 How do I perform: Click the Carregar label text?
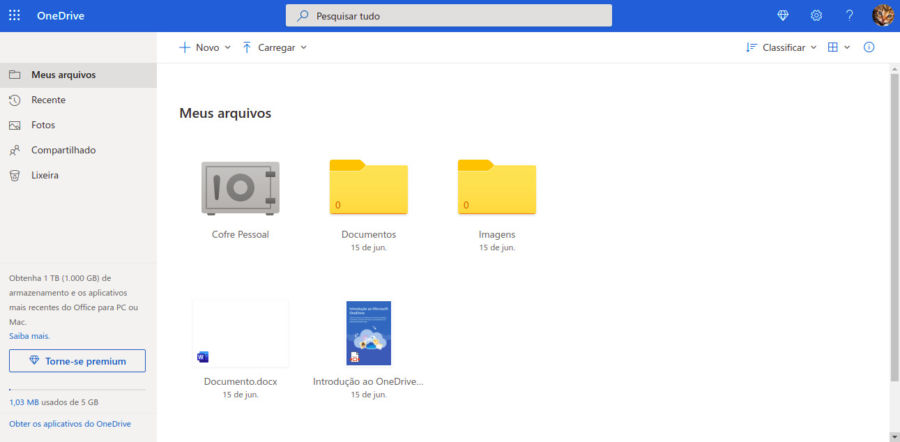(x=277, y=48)
